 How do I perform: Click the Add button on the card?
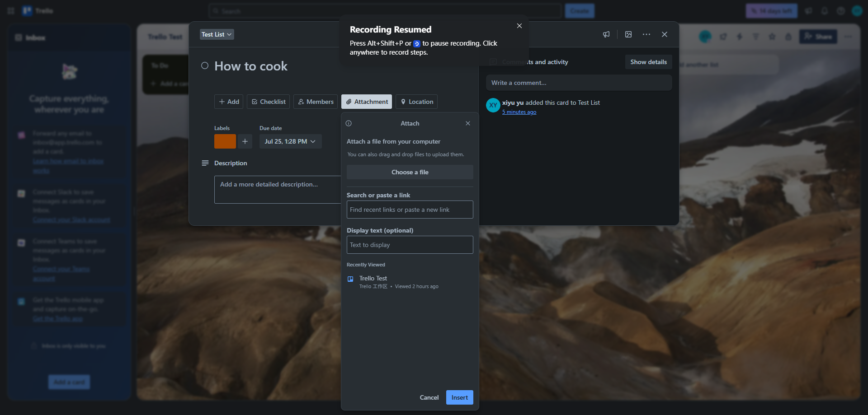click(229, 102)
